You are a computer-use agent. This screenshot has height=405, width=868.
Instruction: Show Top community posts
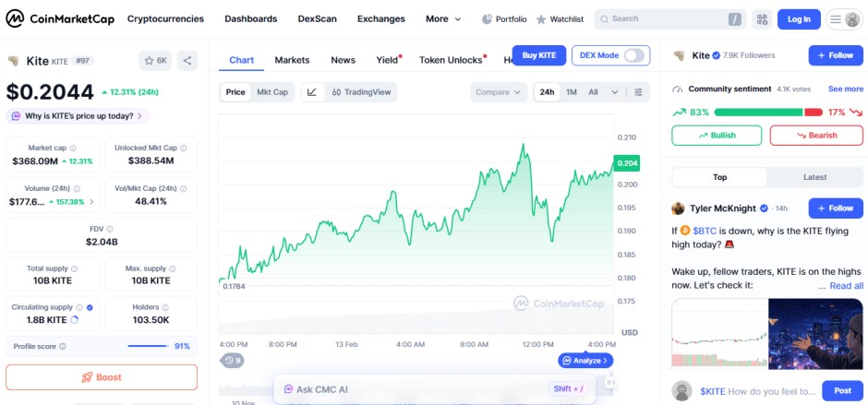point(719,177)
